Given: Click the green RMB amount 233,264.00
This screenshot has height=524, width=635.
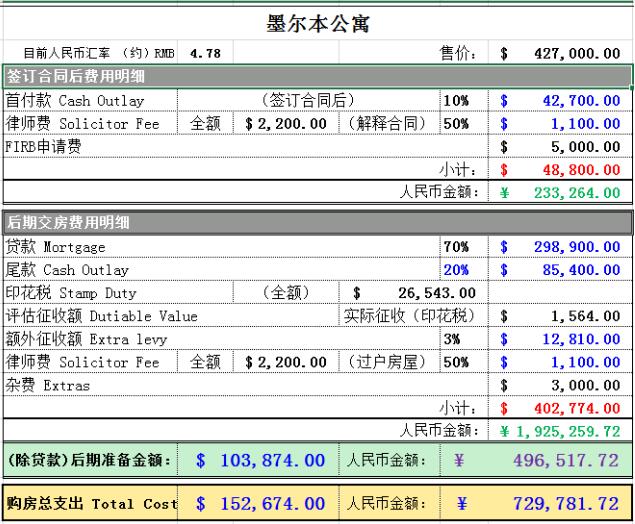Looking at the screenshot, I should [x=576, y=193].
